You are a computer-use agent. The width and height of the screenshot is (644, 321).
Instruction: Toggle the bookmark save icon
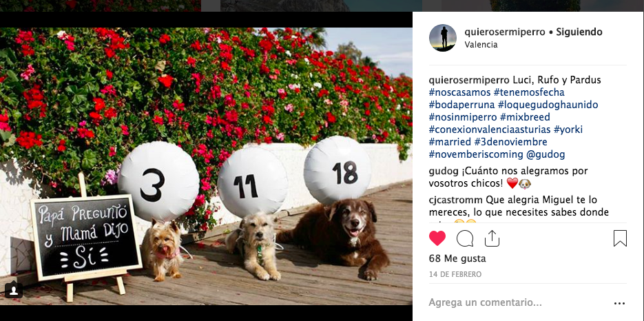[620, 238]
